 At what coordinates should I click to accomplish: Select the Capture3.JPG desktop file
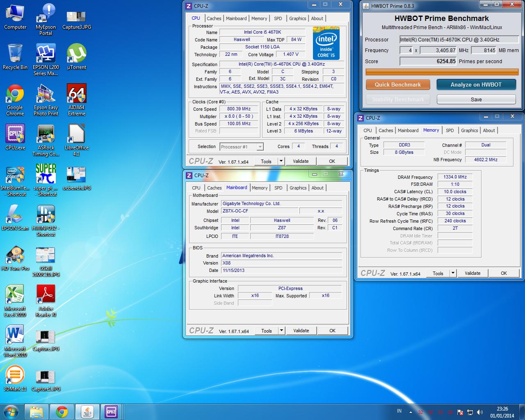[77, 20]
